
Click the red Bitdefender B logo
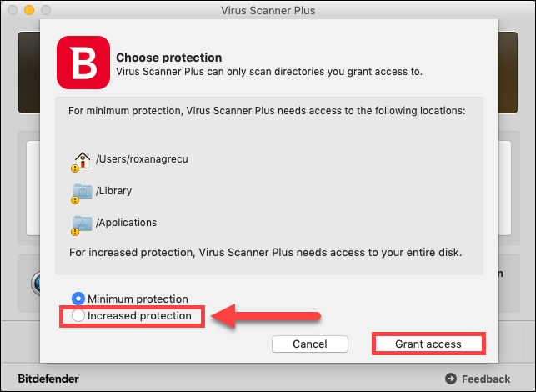pos(83,63)
